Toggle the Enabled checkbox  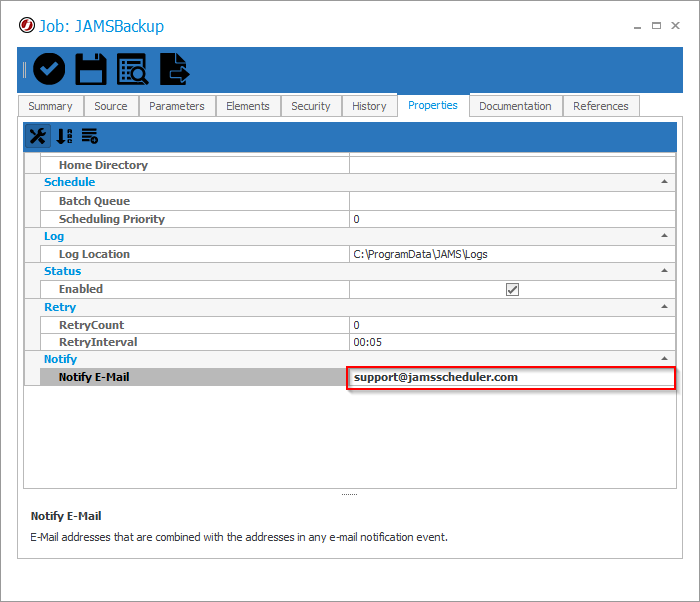[512, 289]
